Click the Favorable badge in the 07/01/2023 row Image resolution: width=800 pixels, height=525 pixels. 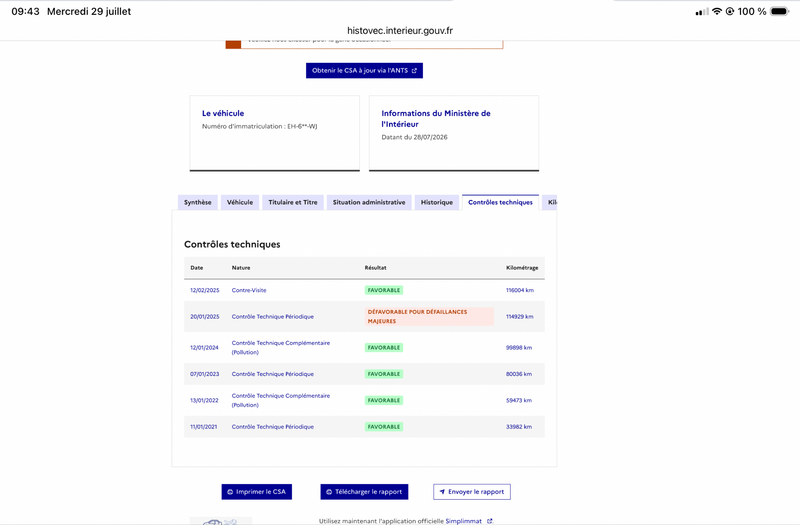coord(384,374)
